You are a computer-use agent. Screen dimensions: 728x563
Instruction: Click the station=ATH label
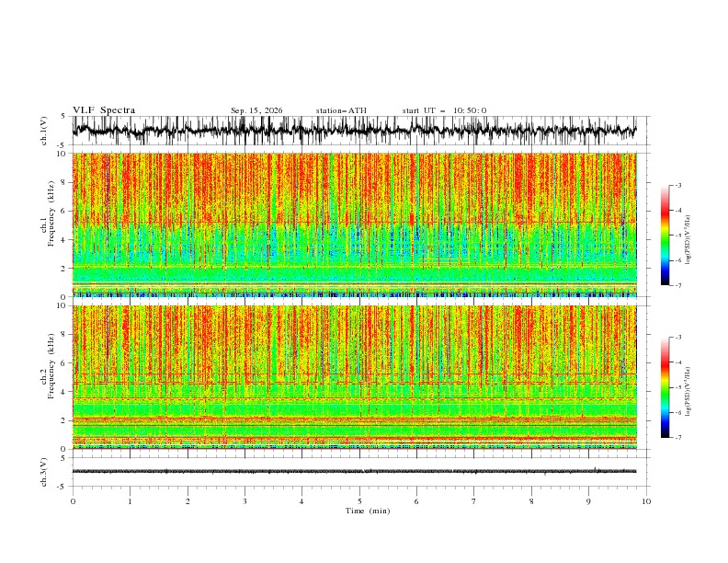tap(341, 110)
